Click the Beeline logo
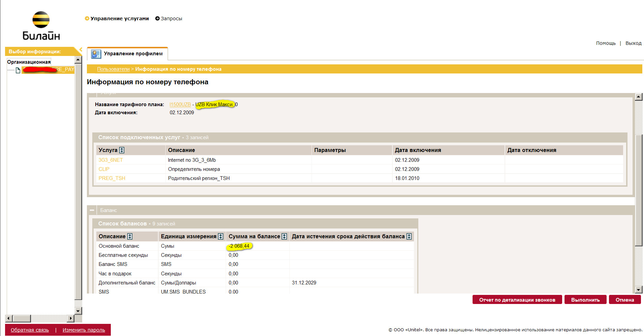This screenshot has width=644, height=336. [41, 26]
